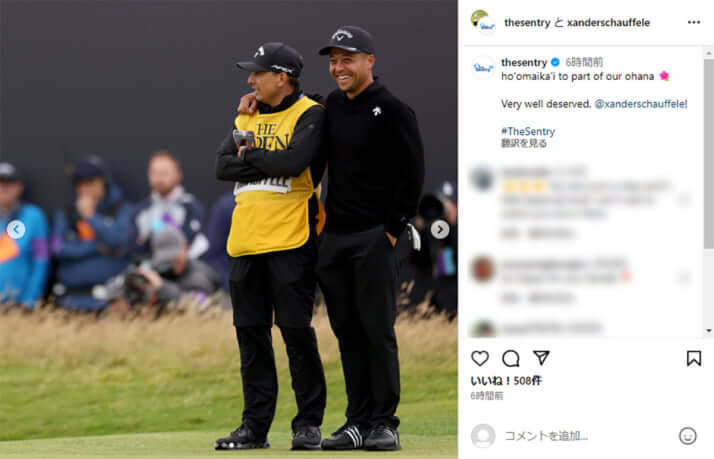Screen dimensions: 714x459
Task: Click the comments scrollbar thumb
Action: point(709,154)
